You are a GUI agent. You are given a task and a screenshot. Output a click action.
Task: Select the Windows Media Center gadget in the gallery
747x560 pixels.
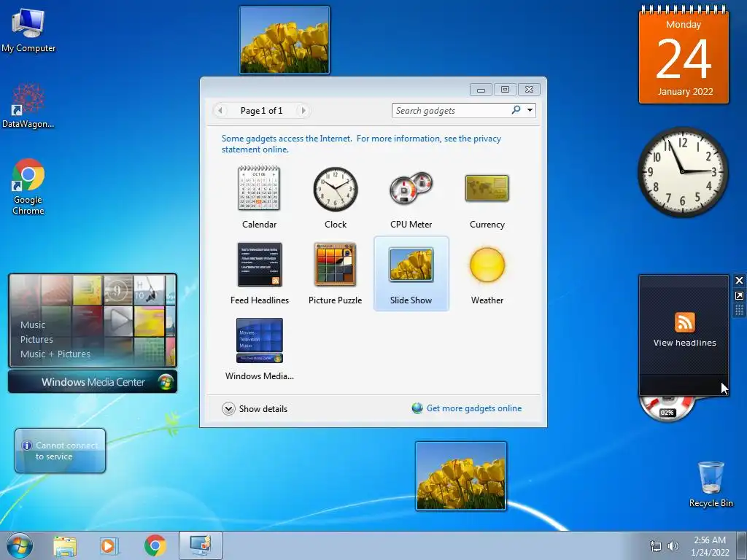click(x=259, y=349)
